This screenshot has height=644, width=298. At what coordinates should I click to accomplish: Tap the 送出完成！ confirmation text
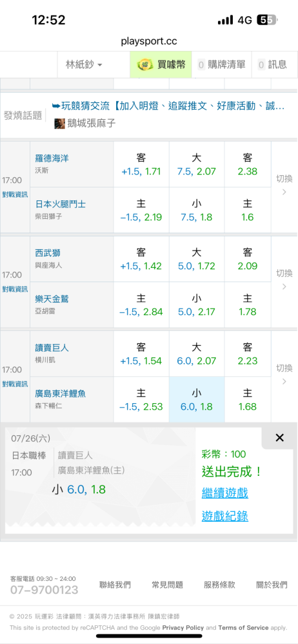[x=232, y=471]
